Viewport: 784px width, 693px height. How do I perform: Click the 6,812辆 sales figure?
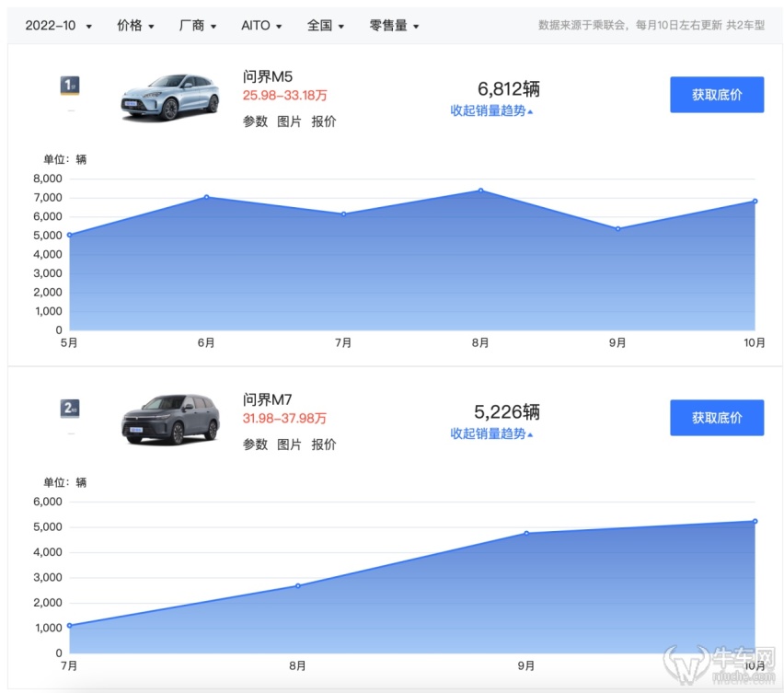click(509, 89)
